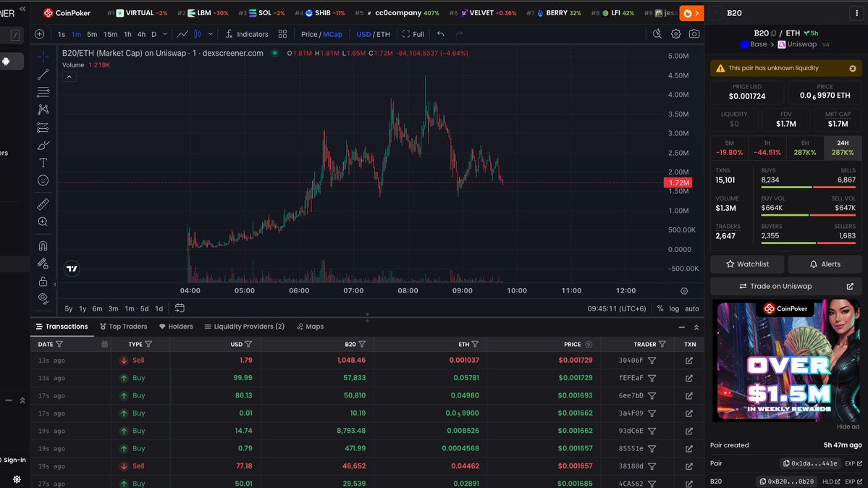The height and width of the screenshot is (488, 868).
Task: Filter by trader 30406F
Action: coord(652,361)
